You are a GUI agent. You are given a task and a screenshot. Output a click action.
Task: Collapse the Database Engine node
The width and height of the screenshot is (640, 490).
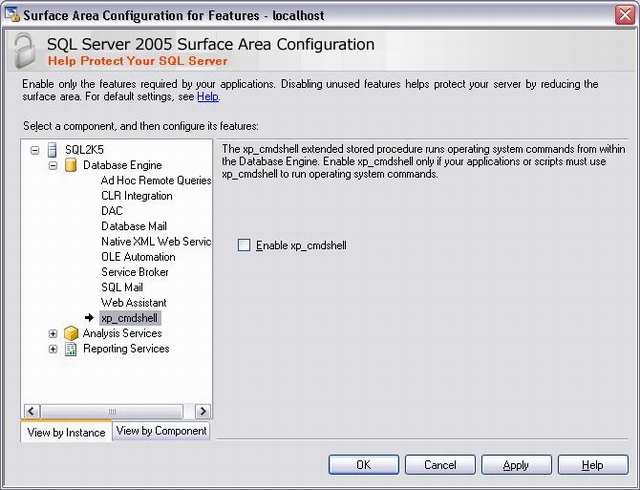[x=53, y=165]
